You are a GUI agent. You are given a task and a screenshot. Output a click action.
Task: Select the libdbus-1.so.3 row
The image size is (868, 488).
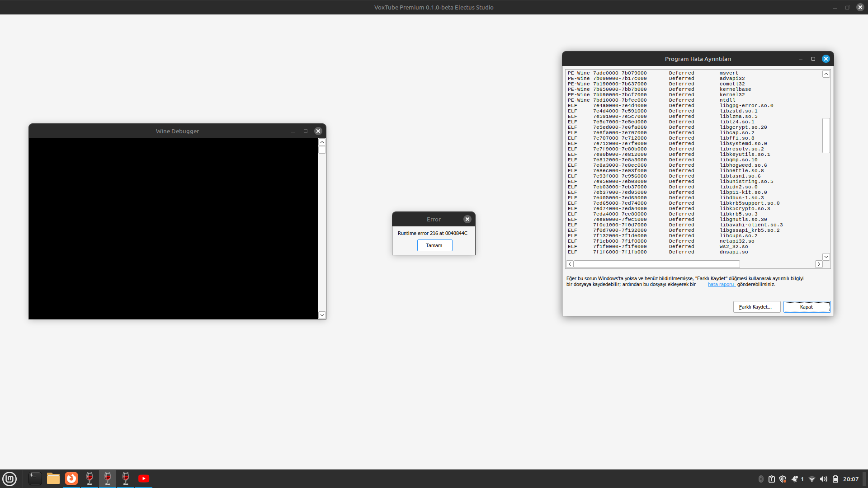666,198
